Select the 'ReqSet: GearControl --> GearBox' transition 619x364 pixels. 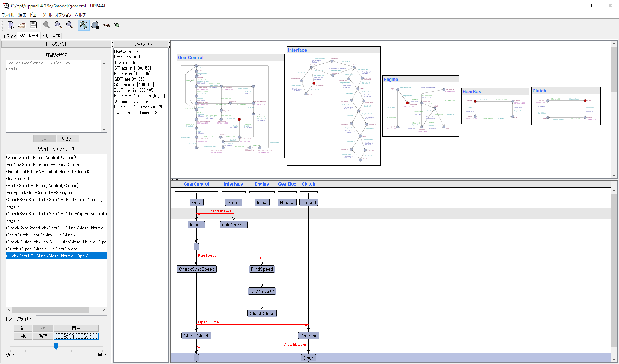39,63
